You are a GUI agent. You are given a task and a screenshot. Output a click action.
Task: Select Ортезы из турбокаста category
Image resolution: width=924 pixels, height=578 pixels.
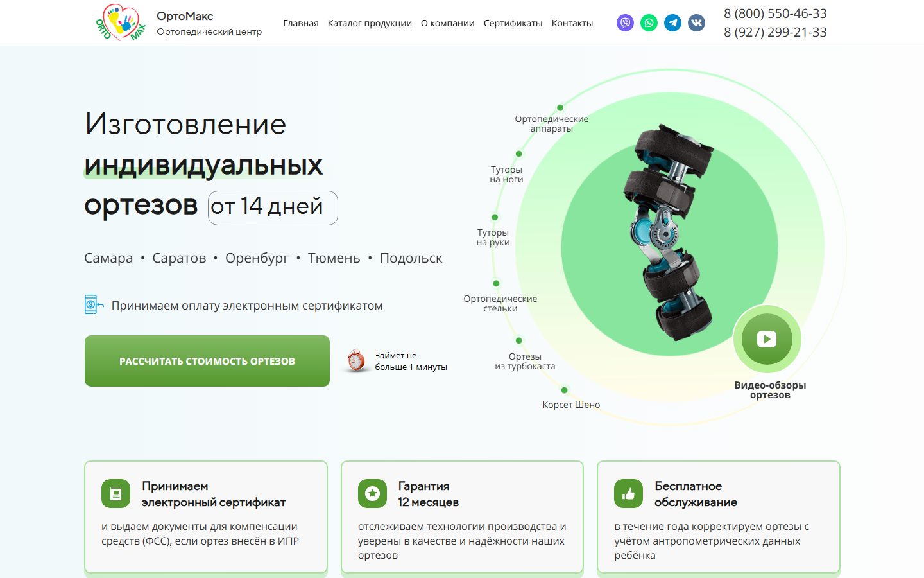[x=525, y=361]
